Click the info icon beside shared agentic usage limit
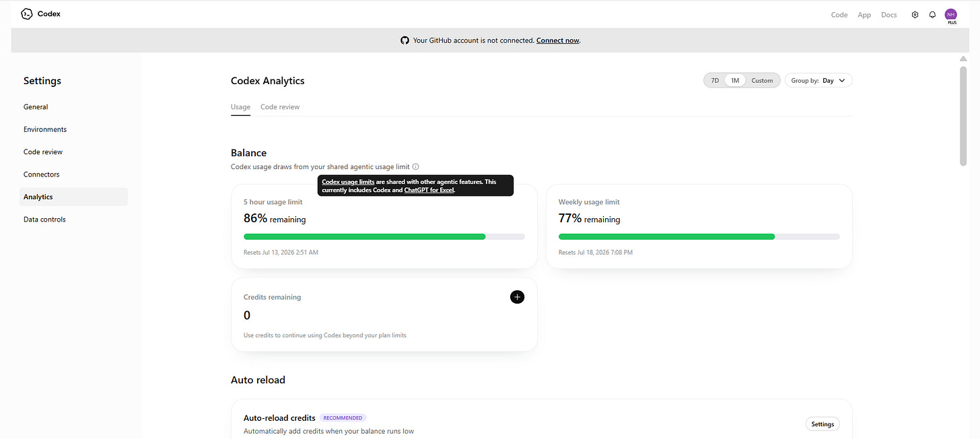The image size is (980, 439). pos(415,166)
